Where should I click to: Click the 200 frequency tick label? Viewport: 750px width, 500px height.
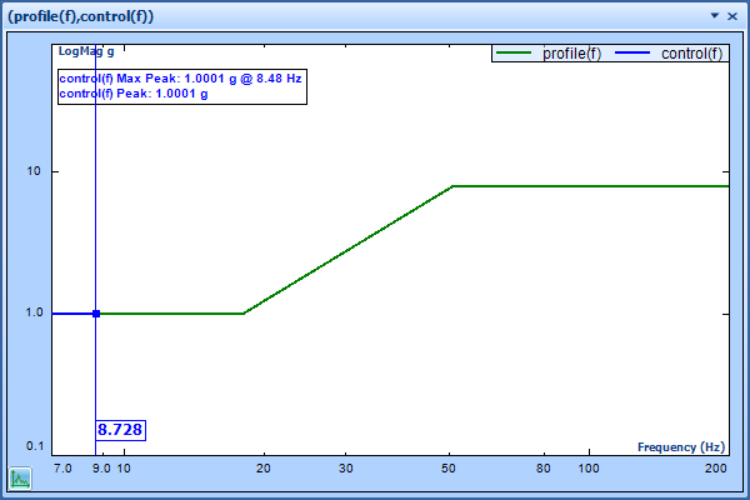(716, 468)
